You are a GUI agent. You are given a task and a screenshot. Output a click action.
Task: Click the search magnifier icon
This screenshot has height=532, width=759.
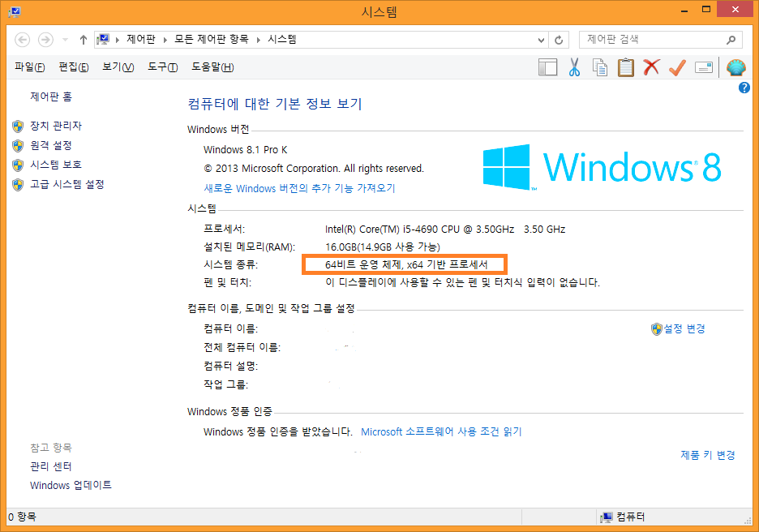(731, 40)
